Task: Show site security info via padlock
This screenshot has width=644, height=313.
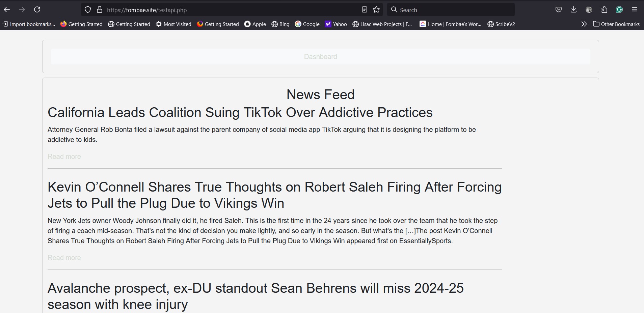Action: pos(99,10)
